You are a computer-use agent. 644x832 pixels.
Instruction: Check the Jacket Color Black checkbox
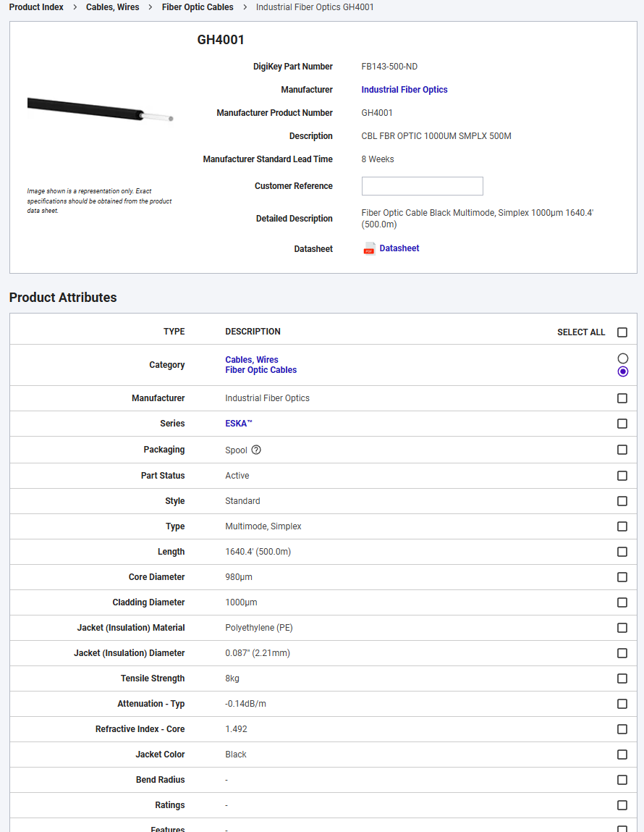[622, 755]
